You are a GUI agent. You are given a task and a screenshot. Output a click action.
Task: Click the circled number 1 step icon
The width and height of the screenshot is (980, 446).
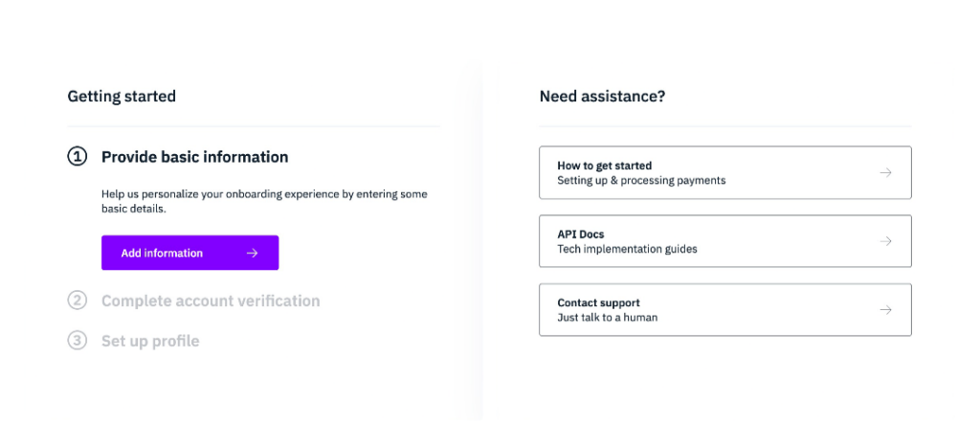77,157
